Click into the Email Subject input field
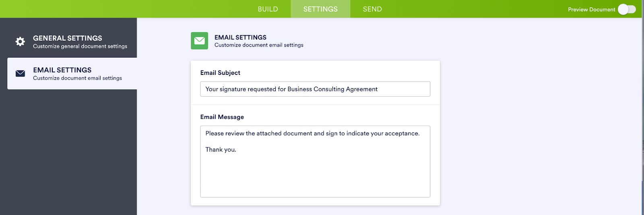 [315, 89]
